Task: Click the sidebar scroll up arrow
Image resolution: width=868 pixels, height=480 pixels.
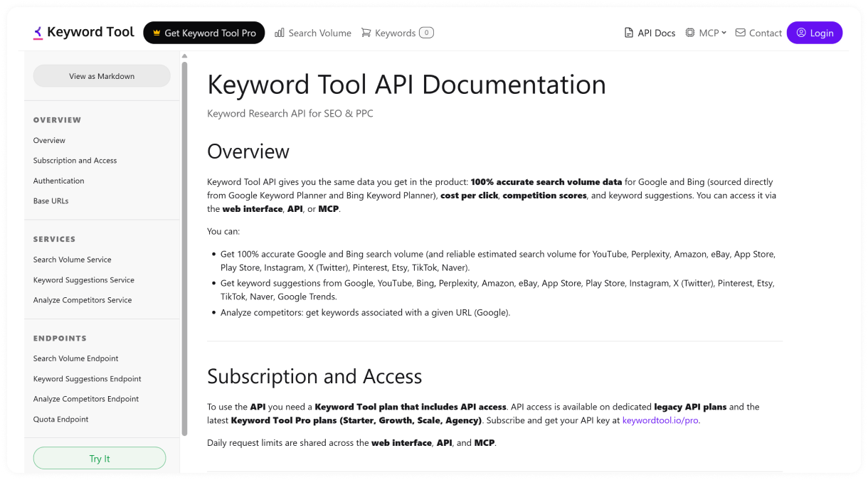Action: pos(185,56)
